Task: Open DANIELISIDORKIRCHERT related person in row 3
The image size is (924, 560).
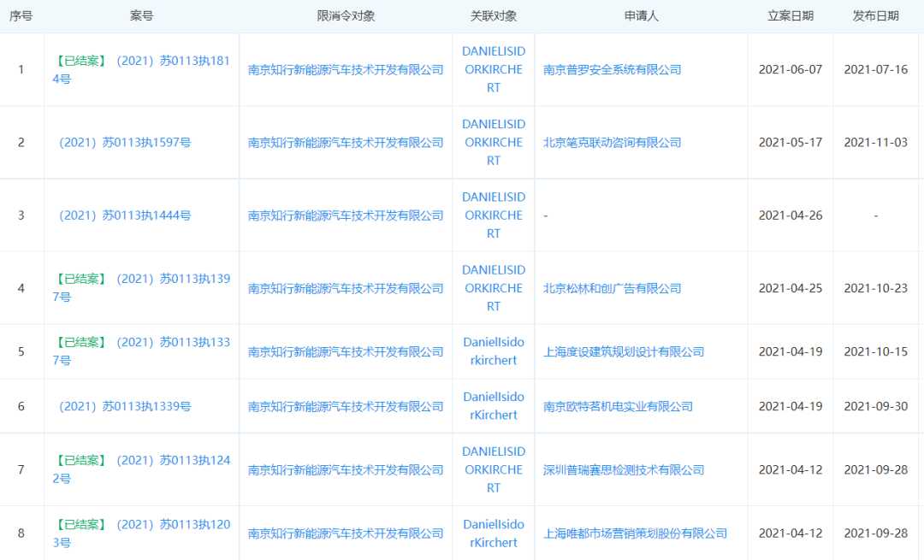Action: 494,215
